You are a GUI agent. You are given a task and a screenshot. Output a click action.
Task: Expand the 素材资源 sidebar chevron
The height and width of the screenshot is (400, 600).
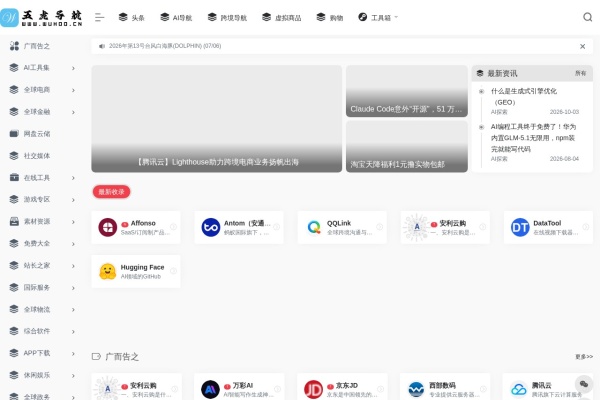coord(73,222)
